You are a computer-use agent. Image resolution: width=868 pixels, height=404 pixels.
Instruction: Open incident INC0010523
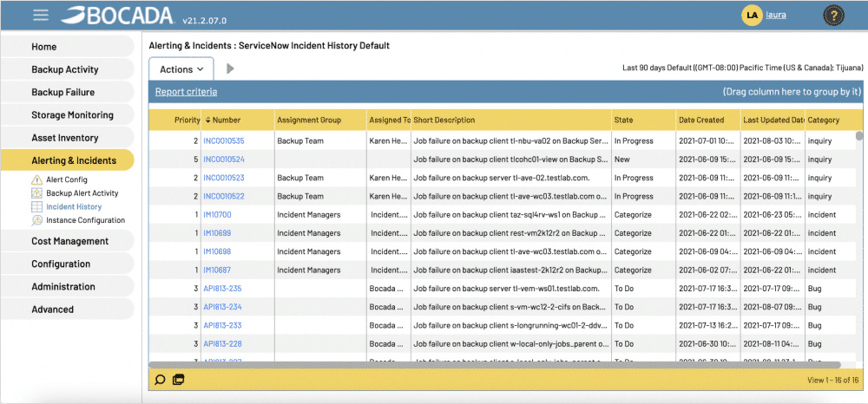click(x=224, y=178)
